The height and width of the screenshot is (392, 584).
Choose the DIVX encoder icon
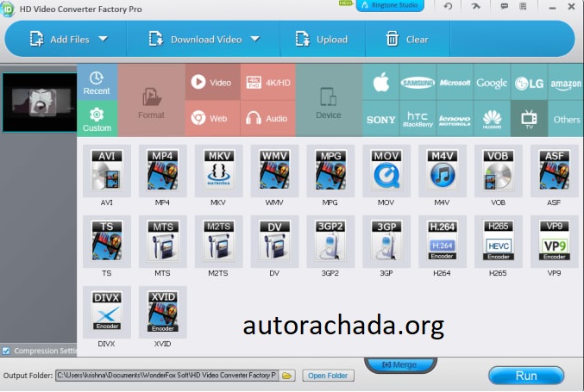107,312
